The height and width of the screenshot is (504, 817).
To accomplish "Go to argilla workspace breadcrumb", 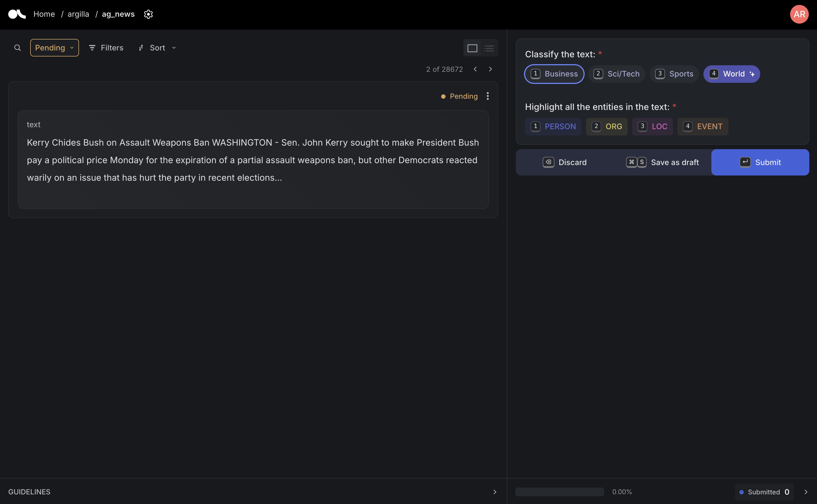I will tap(78, 14).
